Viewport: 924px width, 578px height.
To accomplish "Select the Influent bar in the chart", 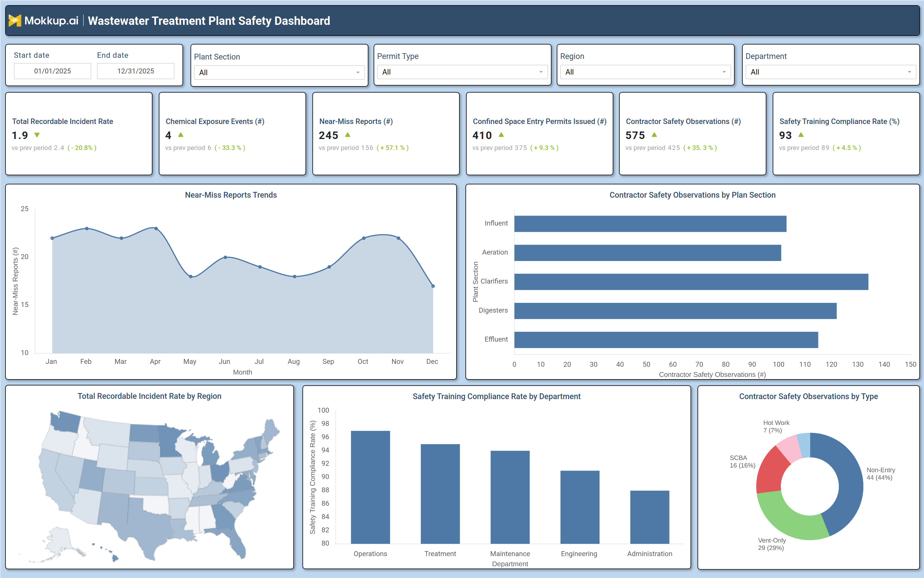I will coord(650,224).
